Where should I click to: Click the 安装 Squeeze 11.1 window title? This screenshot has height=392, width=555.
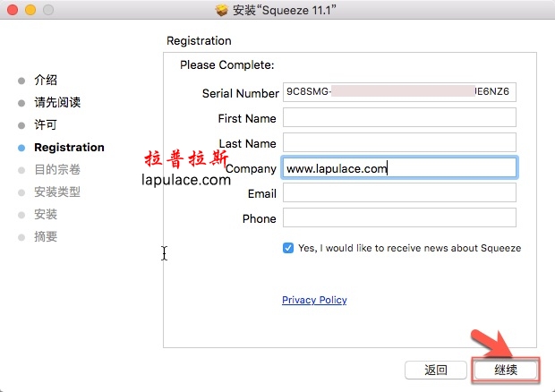click(x=285, y=10)
